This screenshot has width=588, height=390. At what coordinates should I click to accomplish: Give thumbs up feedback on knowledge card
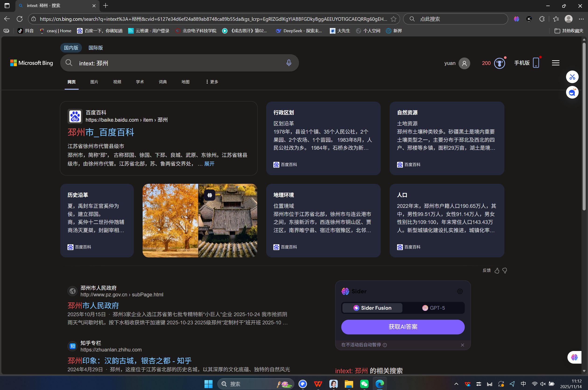(x=497, y=271)
